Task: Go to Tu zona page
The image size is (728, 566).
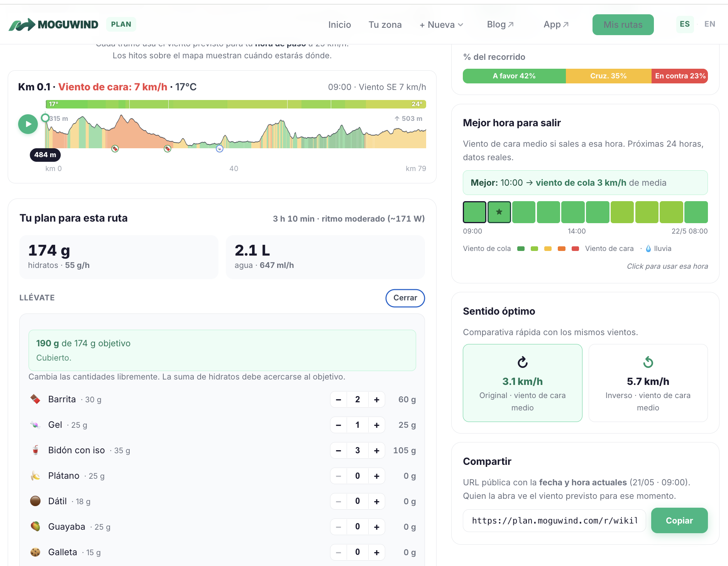Action: point(385,25)
